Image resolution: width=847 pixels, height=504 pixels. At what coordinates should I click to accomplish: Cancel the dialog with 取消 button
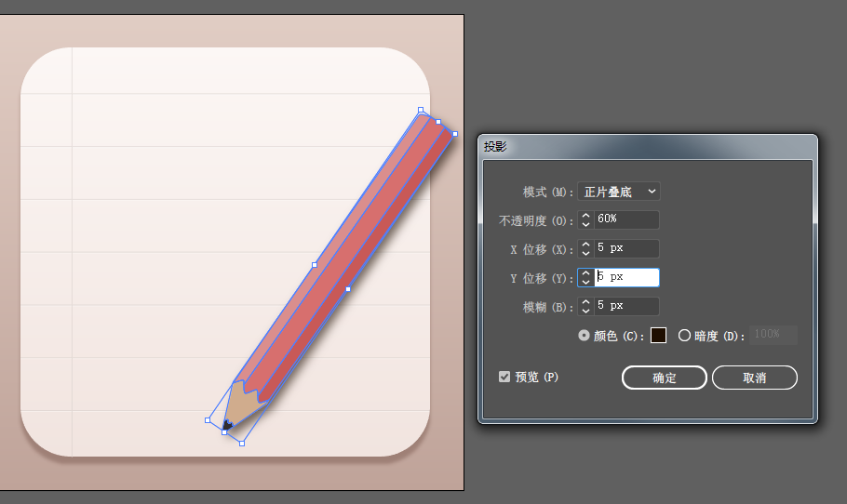[x=755, y=378]
